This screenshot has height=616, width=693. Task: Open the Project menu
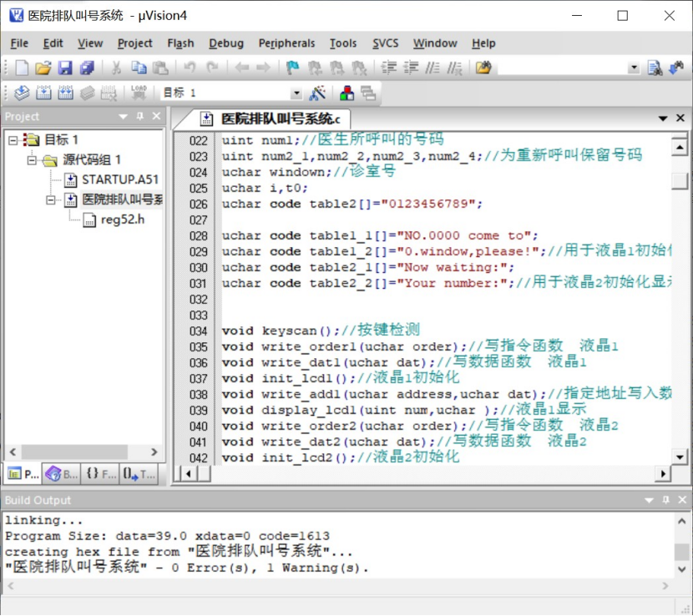pos(134,43)
